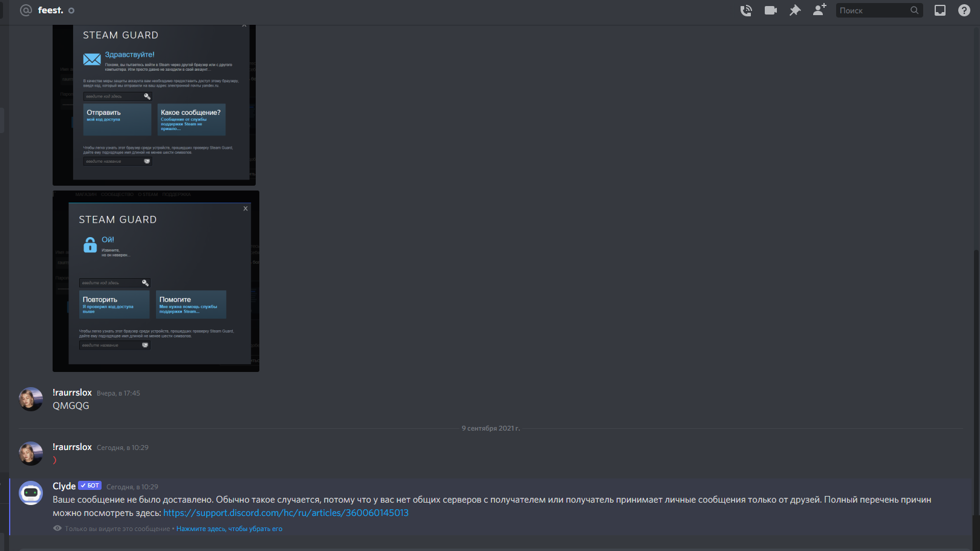
Task: Click the @ icon next to feest.
Action: 26,10
